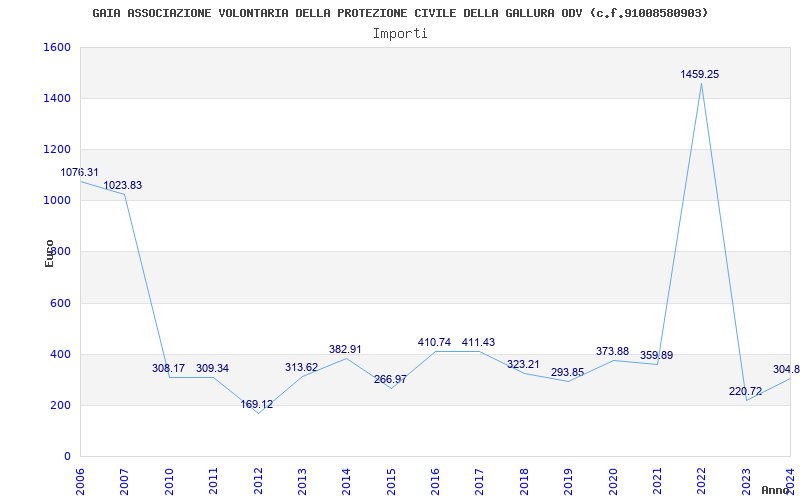The height and width of the screenshot is (500, 800).
Task: Click the 'Importi' subtitle text
Action: click(400, 34)
